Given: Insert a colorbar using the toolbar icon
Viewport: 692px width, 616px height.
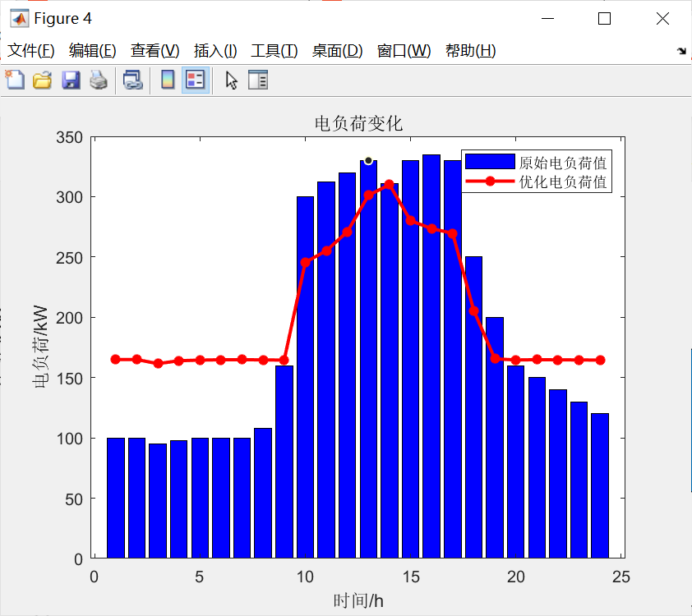Looking at the screenshot, I should click(x=168, y=80).
